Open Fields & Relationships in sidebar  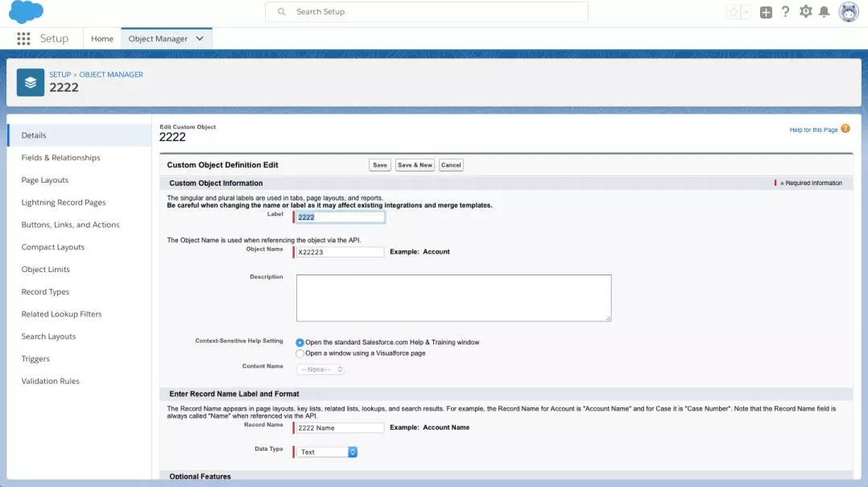point(61,158)
